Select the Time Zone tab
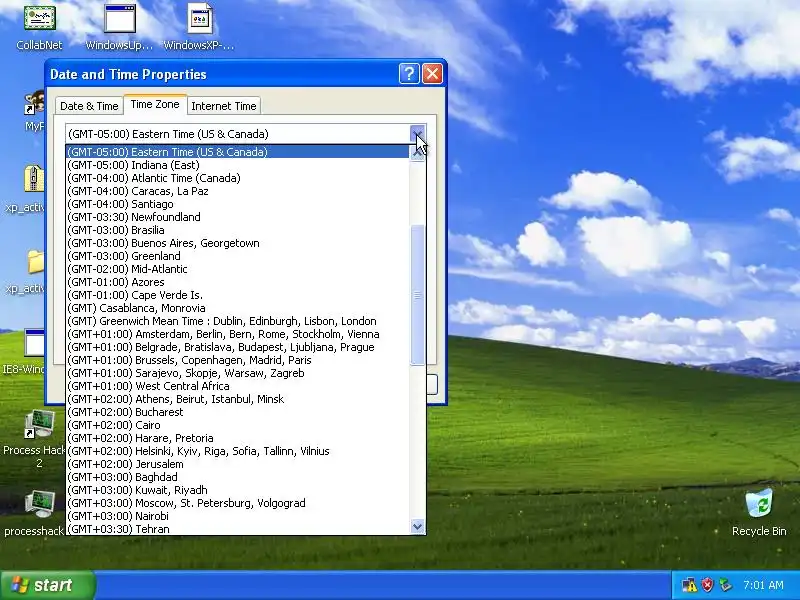This screenshot has width=800, height=600. click(x=155, y=104)
